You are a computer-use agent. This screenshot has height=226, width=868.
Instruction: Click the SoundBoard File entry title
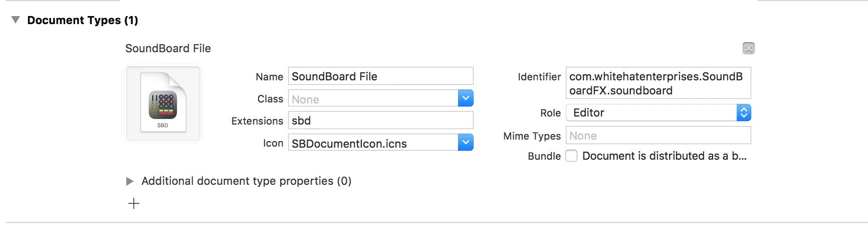[168, 48]
